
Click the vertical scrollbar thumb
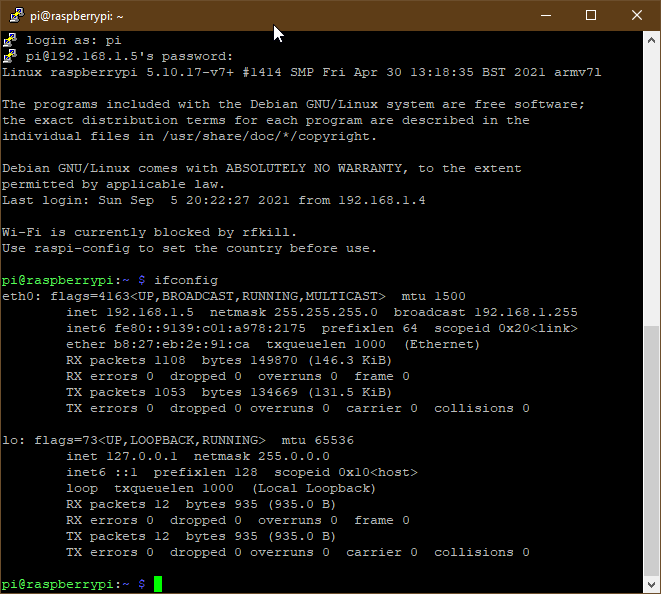651,450
